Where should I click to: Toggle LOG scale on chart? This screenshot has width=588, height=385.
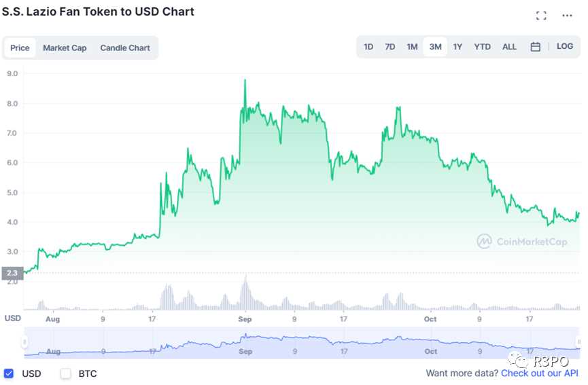coord(565,47)
